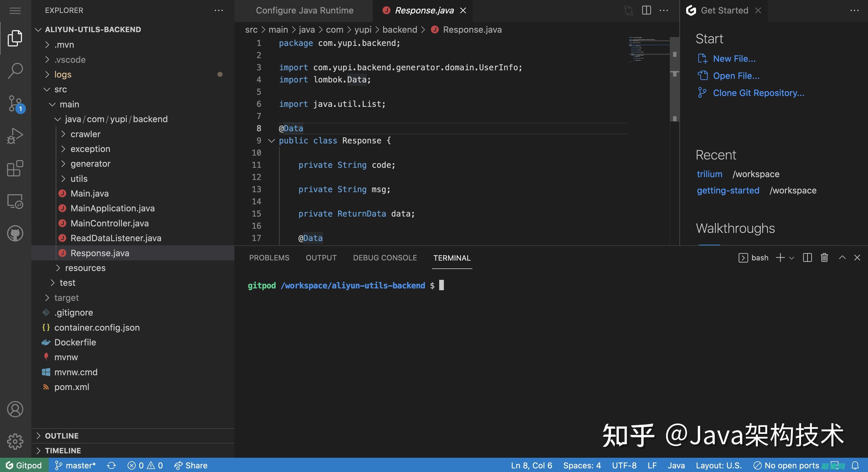Open the Extensions view icon
Screen dimensions: 868x472
click(x=15, y=168)
